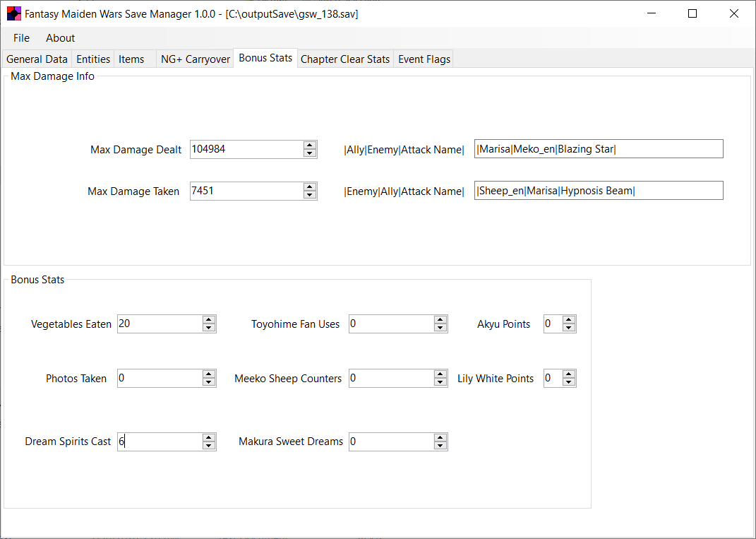
Task: Decrement Vegetables Eaten using down arrow
Action: tap(209, 328)
